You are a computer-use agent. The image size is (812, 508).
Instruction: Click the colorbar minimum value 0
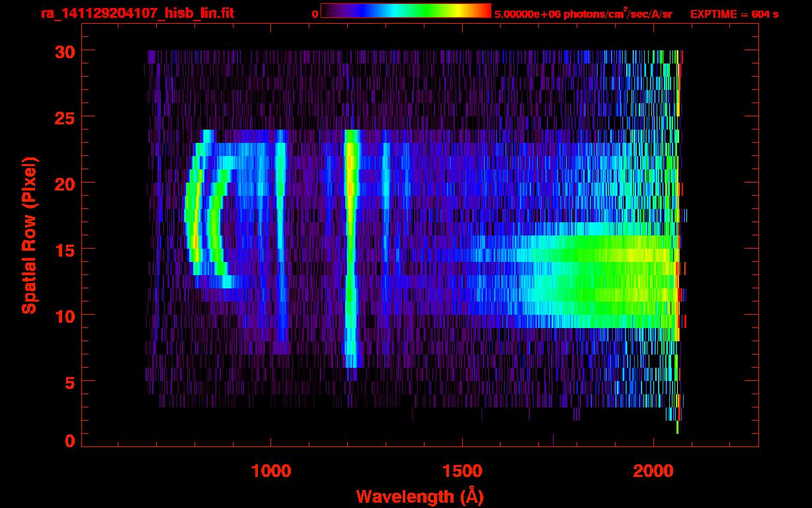pyautogui.click(x=315, y=14)
